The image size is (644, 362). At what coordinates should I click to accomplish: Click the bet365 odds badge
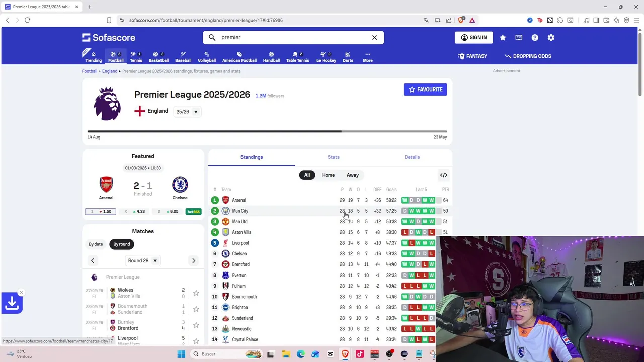(194, 212)
